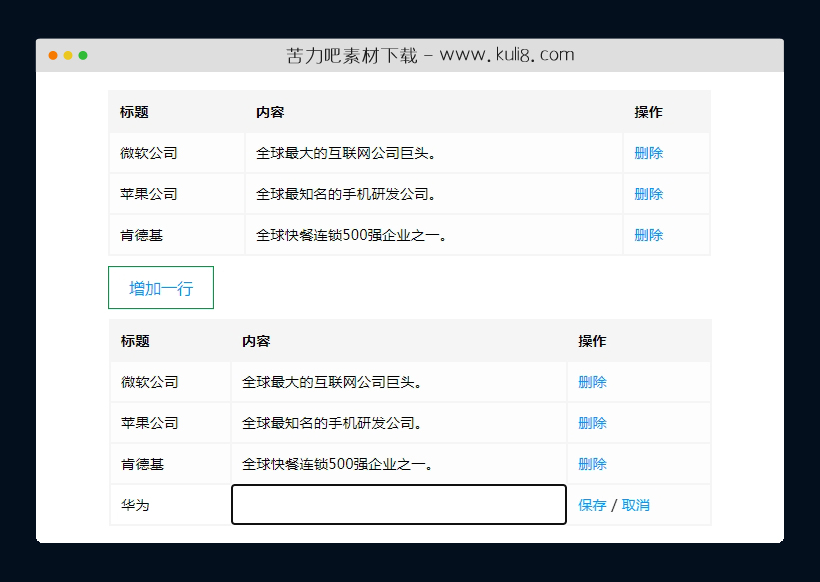
Task: Click the 增加一行 (add row) button
Action: tap(160, 287)
